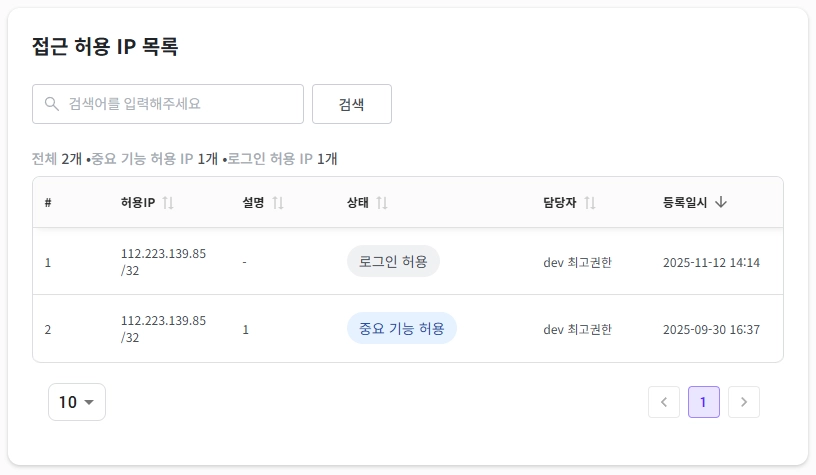Click the 검색 button

(x=352, y=104)
